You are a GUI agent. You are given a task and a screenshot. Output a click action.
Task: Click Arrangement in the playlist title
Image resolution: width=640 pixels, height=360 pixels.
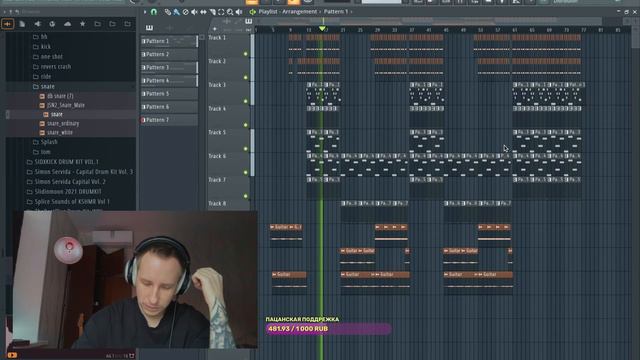300,12
